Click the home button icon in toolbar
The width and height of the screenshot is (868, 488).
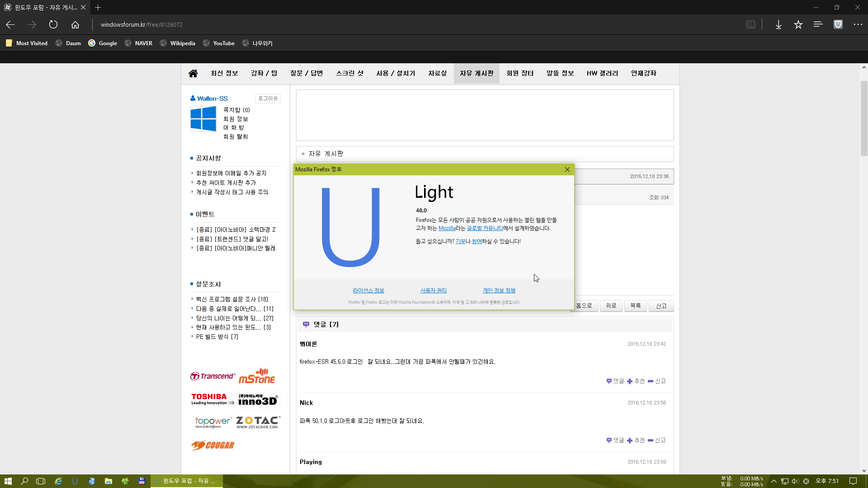click(75, 24)
